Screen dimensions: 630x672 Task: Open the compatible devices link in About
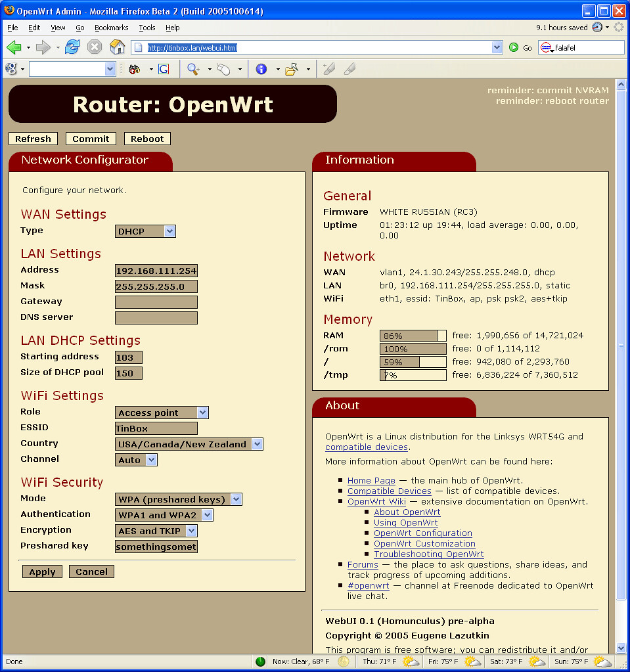tap(367, 447)
